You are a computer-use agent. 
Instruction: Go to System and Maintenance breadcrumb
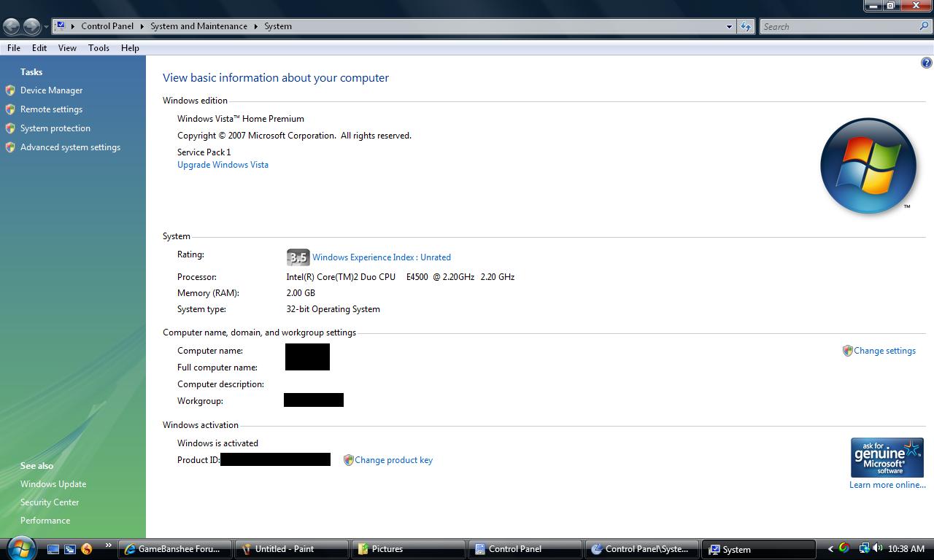coord(198,26)
